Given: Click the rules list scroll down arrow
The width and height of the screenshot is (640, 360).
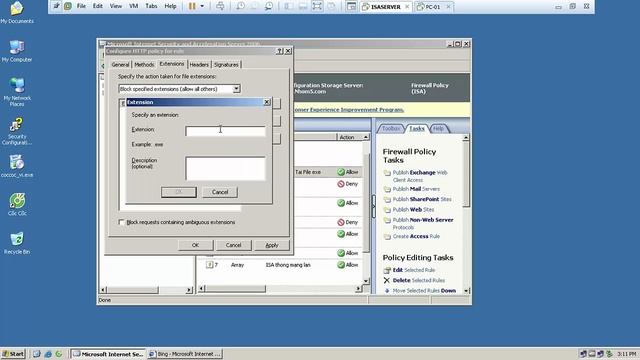Looking at the screenshot, I should point(366,281).
